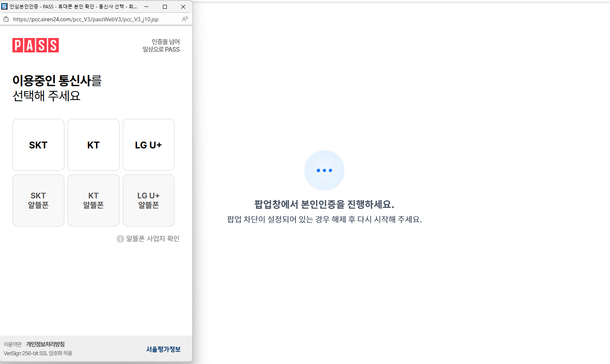Open the 이용약관 terms link
Screen dimensions: 610x364
click(x=13, y=344)
